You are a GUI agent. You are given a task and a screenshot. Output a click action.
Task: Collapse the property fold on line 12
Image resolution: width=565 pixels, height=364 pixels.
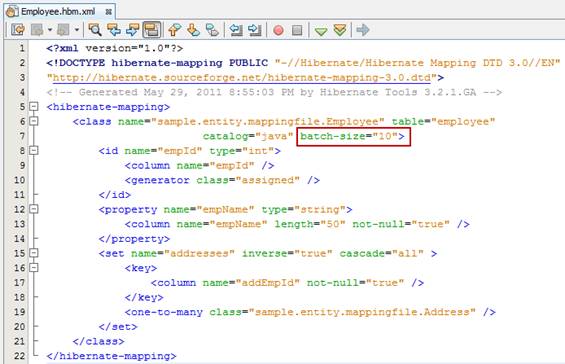[34, 209]
